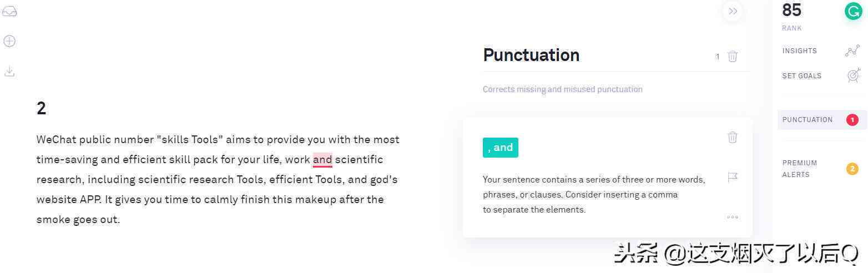This screenshot has width=868, height=273.
Task: Dismiss the ', and' suggestion card via trash icon
Action: tap(733, 137)
